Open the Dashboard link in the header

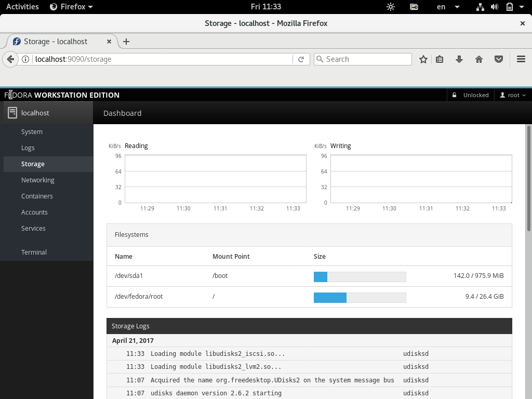123,113
